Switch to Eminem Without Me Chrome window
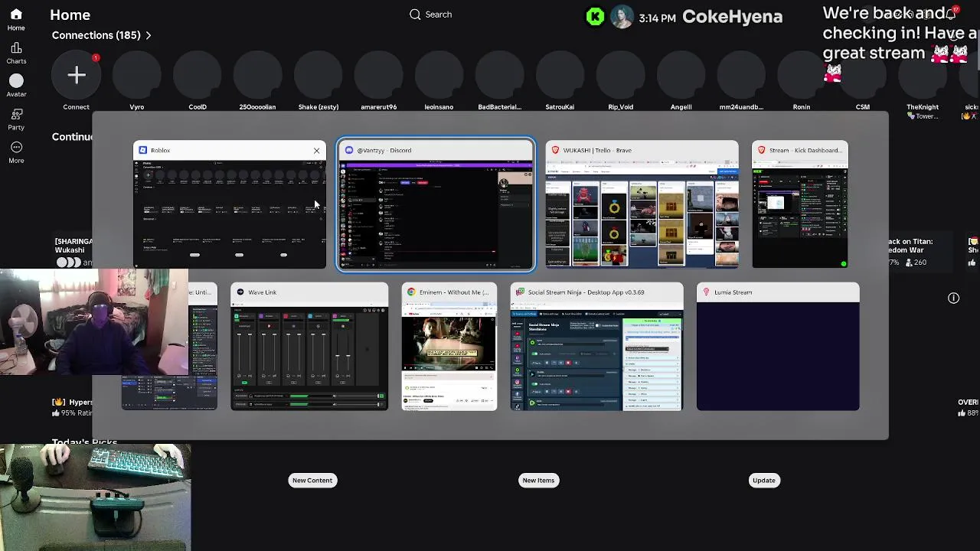This screenshot has width=980, height=551. (449, 347)
